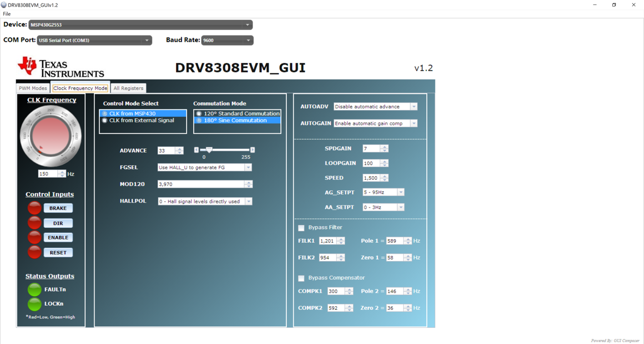This screenshot has width=644, height=344.
Task: Click the ENABLE button
Action: tap(58, 237)
